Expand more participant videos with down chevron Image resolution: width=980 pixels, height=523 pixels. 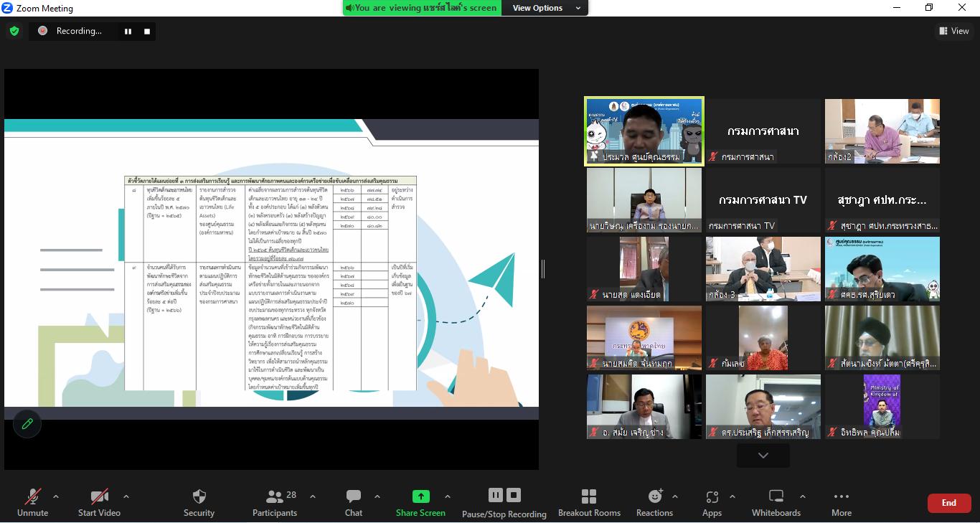coord(763,455)
